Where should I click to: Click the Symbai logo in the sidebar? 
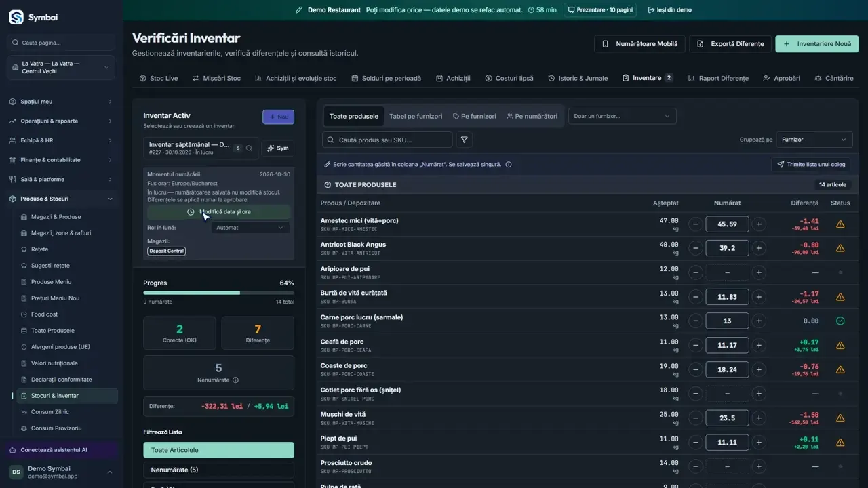[x=16, y=17]
